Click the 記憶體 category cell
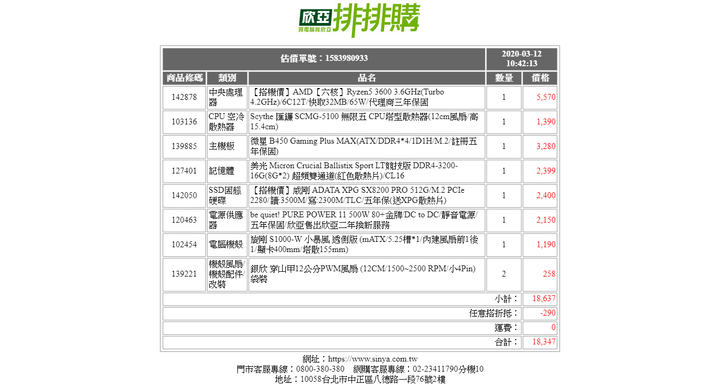 227,171
